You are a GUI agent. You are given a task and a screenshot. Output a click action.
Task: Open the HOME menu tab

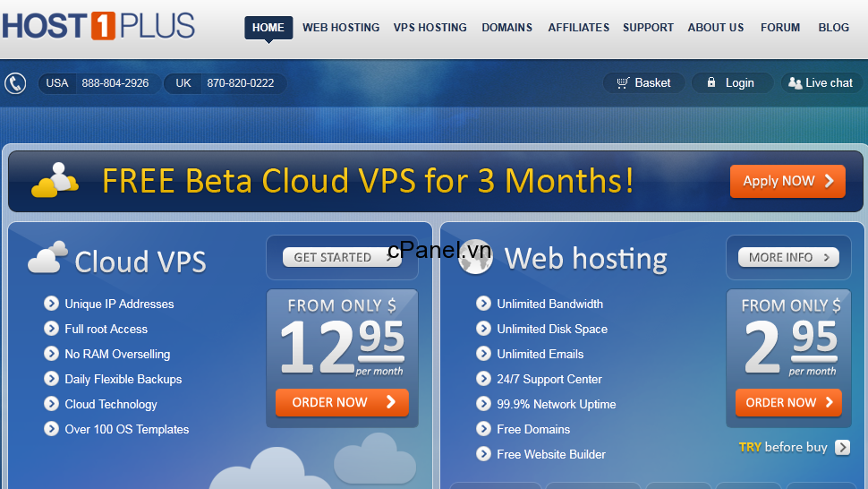click(x=268, y=28)
